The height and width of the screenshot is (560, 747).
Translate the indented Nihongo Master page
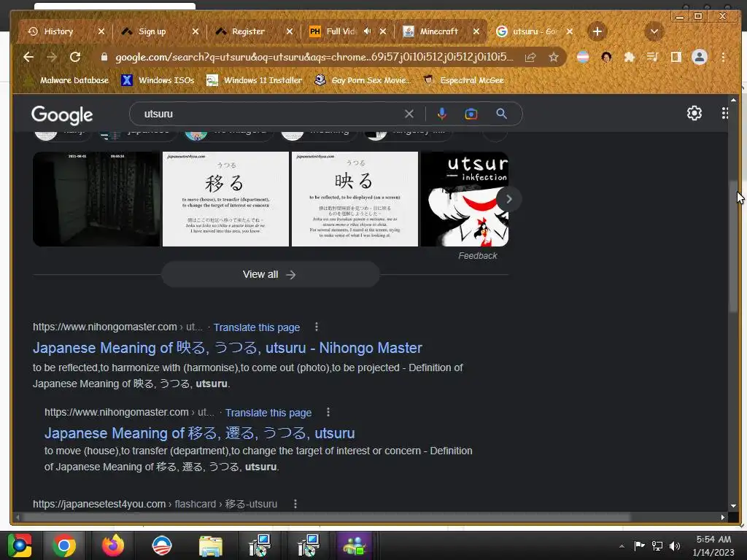click(268, 413)
